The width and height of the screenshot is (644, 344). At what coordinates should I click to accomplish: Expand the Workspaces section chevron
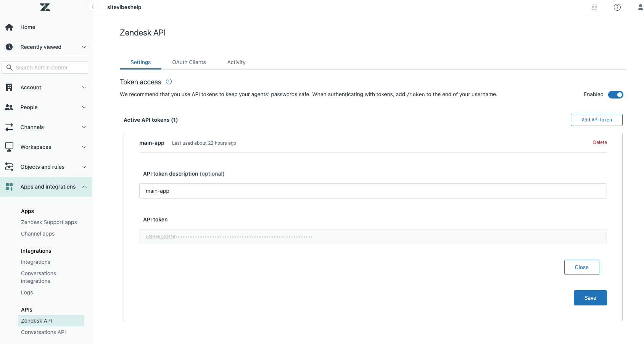pyautogui.click(x=84, y=147)
